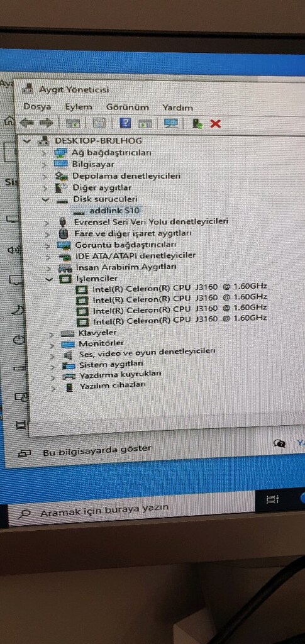Viewport: 305px width, 644px height.
Task: Click the red X uninstall device icon
Action: (215, 123)
